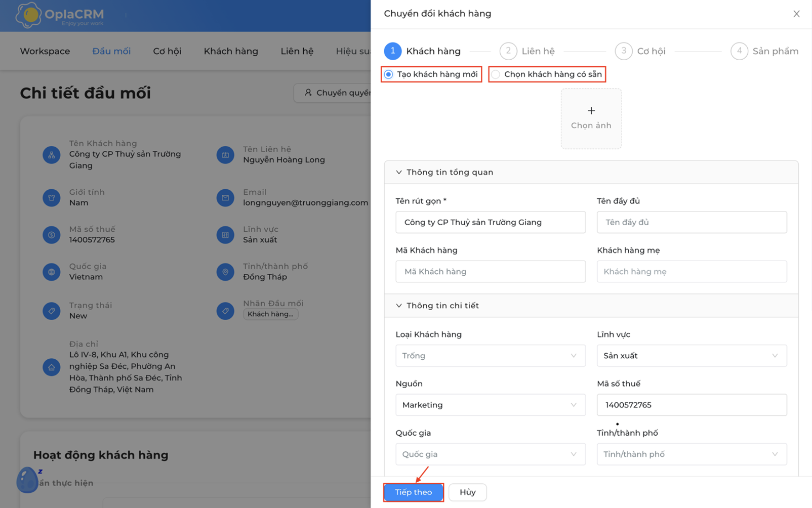Click the Mã Khách hàng input field
This screenshot has width=812, height=508.
coord(491,272)
